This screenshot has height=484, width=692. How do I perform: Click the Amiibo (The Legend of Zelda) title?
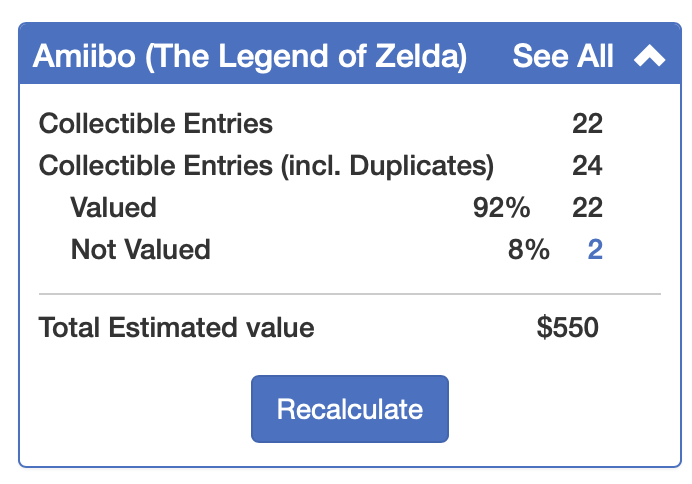tap(249, 57)
